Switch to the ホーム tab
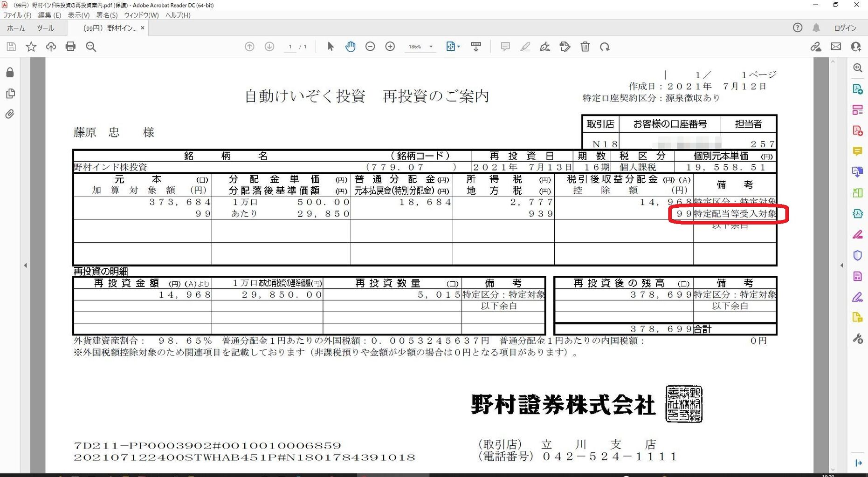The width and height of the screenshot is (868, 477). (x=16, y=28)
